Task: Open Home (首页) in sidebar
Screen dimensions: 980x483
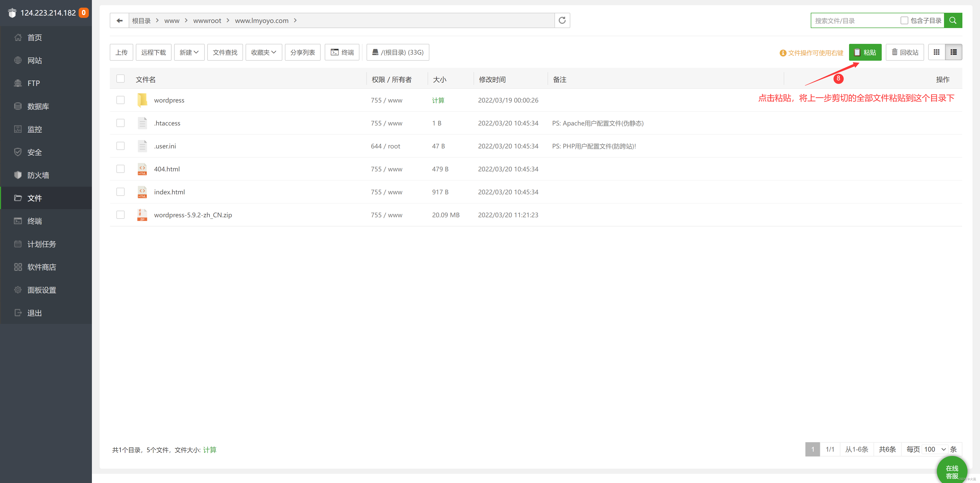Action: [x=46, y=38]
